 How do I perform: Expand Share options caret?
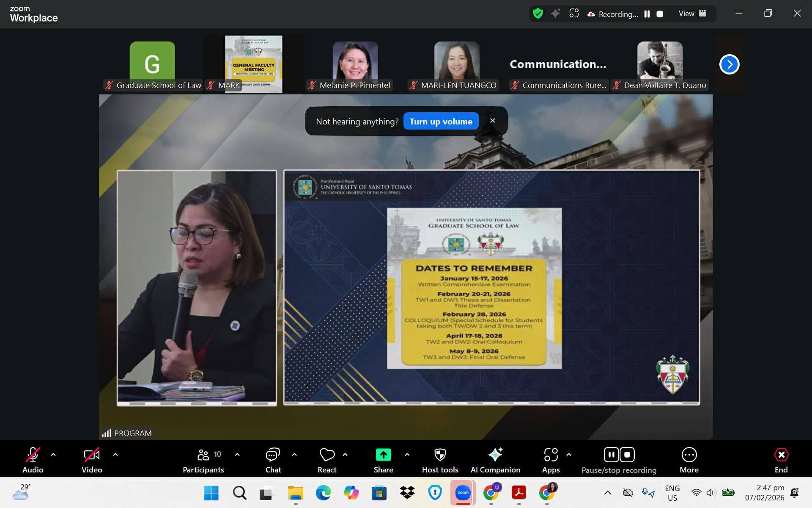point(407,455)
